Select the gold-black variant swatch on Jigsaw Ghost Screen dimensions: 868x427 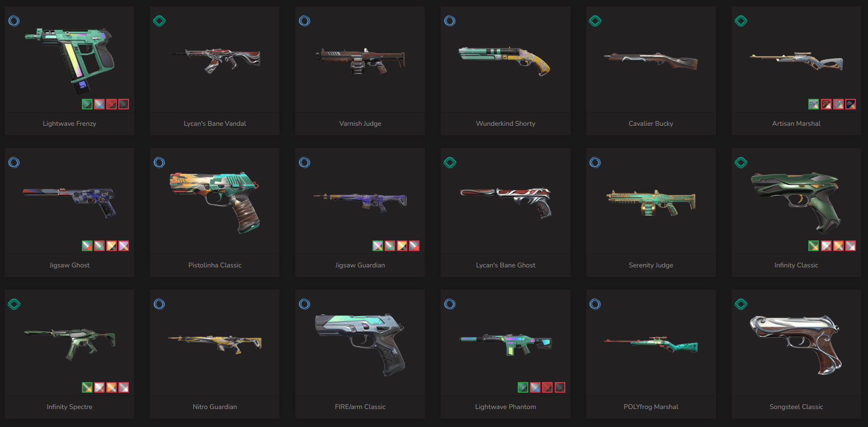(111, 246)
